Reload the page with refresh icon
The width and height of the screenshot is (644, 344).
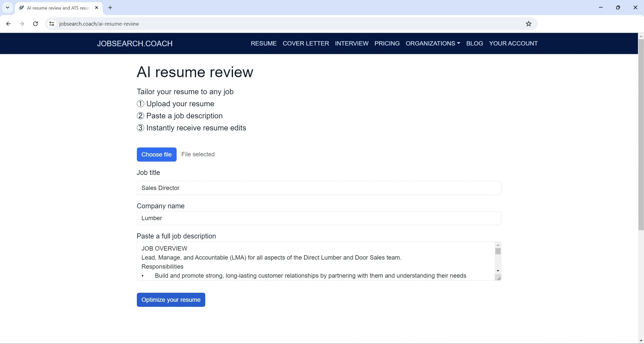click(x=35, y=24)
